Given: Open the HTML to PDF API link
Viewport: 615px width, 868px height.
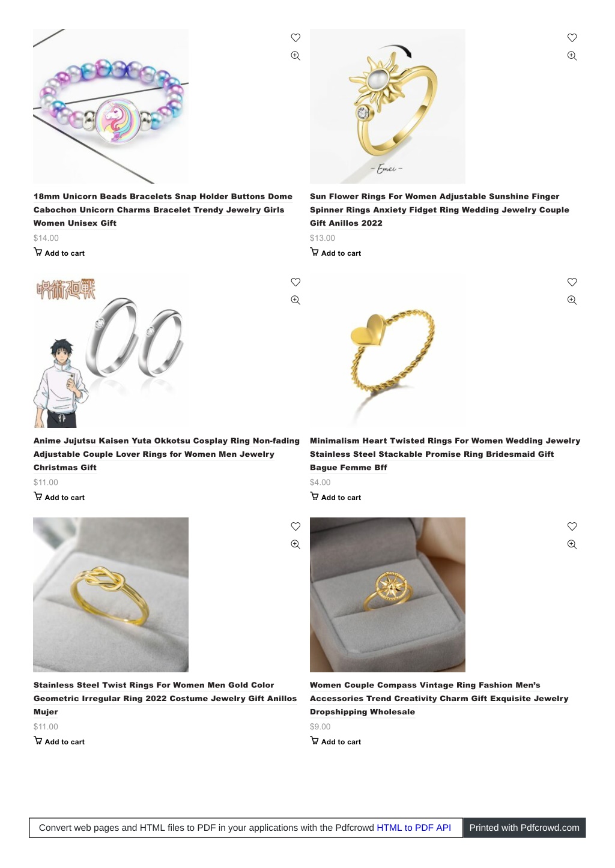Looking at the screenshot, I should 414,827.
